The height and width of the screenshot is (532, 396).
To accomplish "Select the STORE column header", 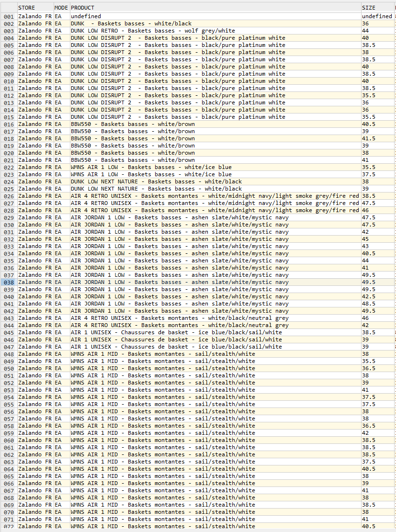I will click(35, 8).
